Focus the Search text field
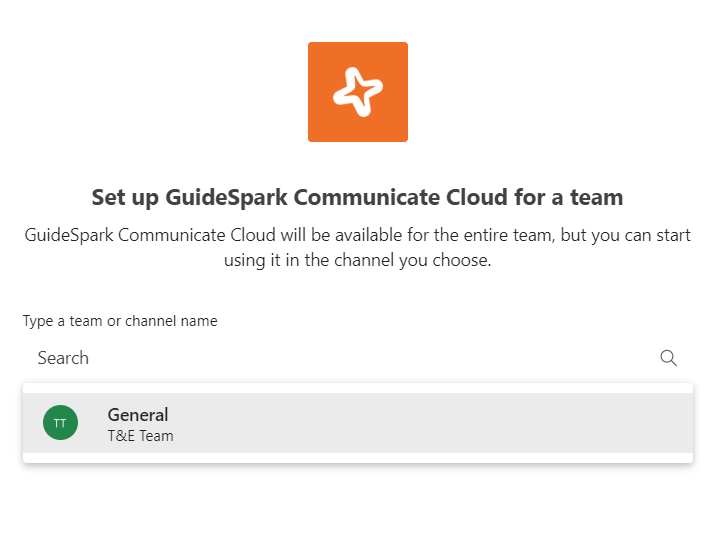The width and height of the screenshot is (722, 533). 340,358
